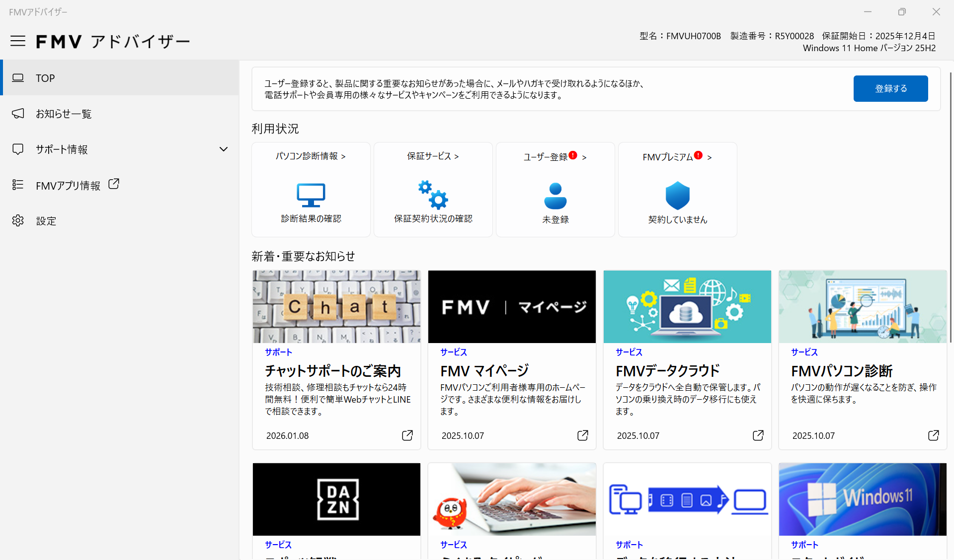Open 設定 settings in the sidebar
Viewport: 954px width, 560px height.
46,221
